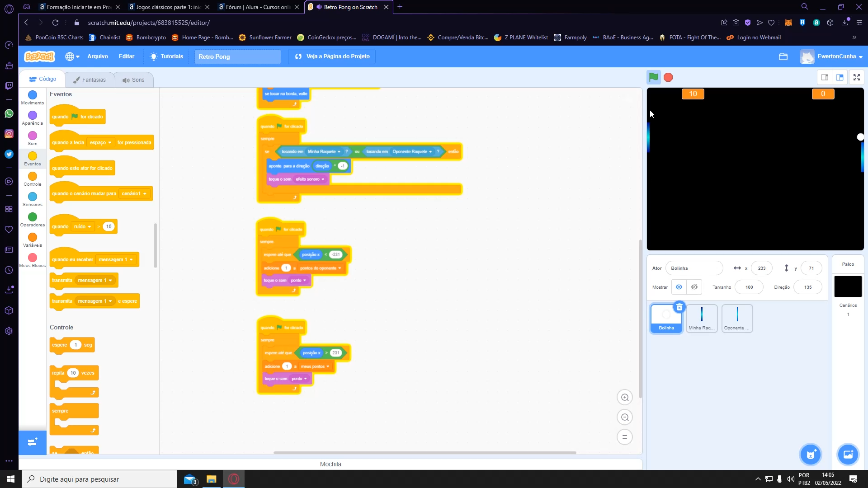Viewport: 868px width, 488px height.
Task: Open Oponente Raquete dropdown in script
Action: click(412, 151)
